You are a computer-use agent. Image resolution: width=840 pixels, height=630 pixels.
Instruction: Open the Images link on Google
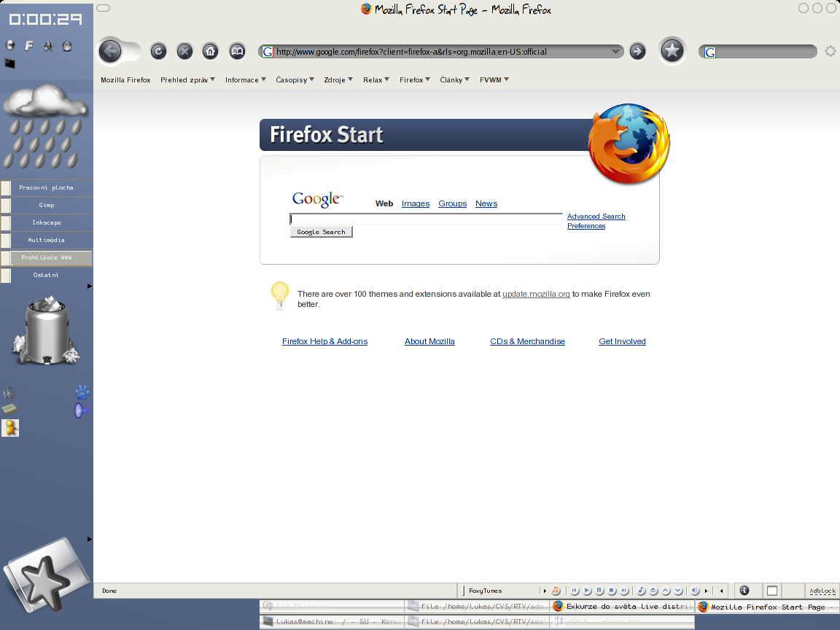click(416, 203)
